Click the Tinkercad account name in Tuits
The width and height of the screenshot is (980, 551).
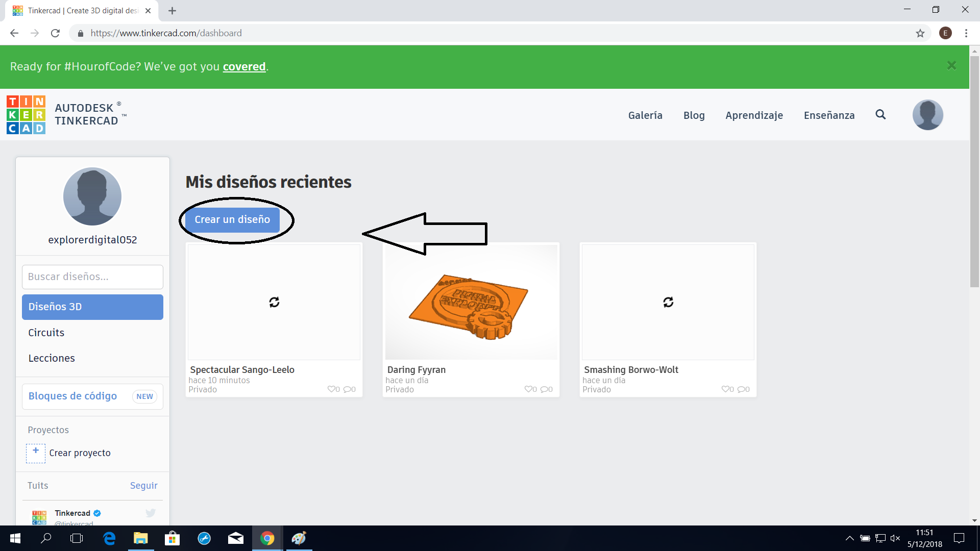click(72, 513)
